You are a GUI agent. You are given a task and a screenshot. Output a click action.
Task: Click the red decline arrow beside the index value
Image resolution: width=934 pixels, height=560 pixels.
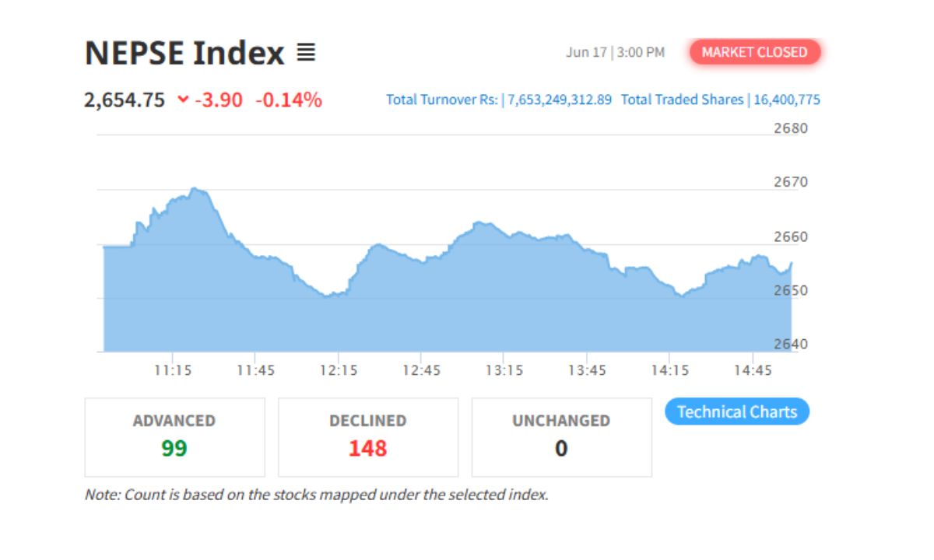(182, 100)
